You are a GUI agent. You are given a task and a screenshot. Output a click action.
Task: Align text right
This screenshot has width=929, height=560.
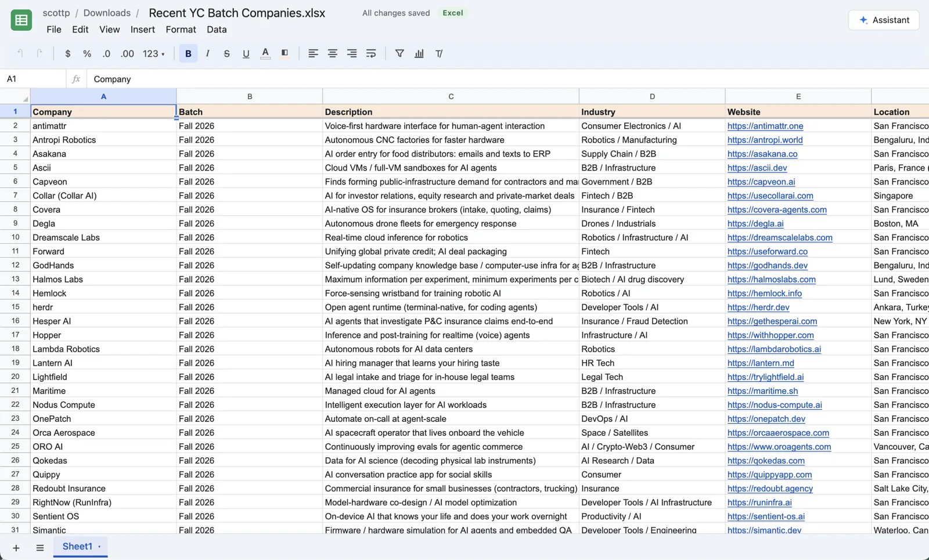point(352,53)
